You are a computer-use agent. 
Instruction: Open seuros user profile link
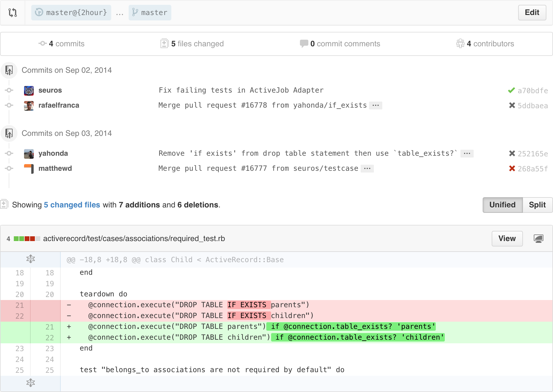coord(50,90)
